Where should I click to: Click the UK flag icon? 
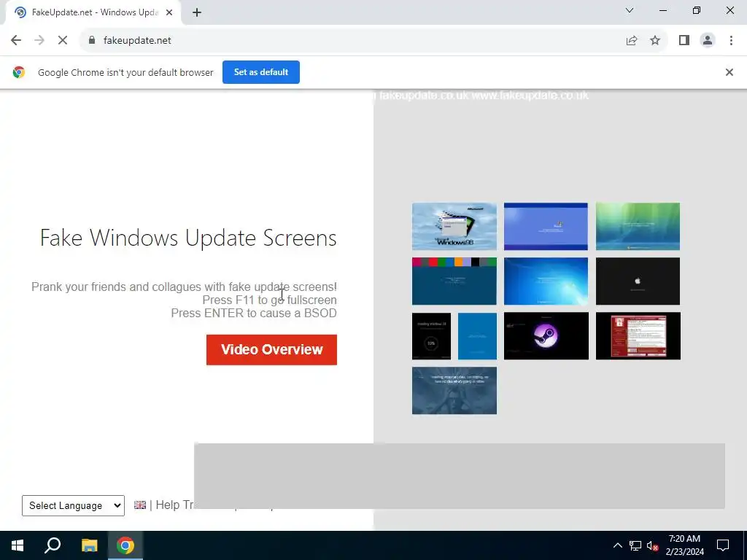(x=140, y=505)
